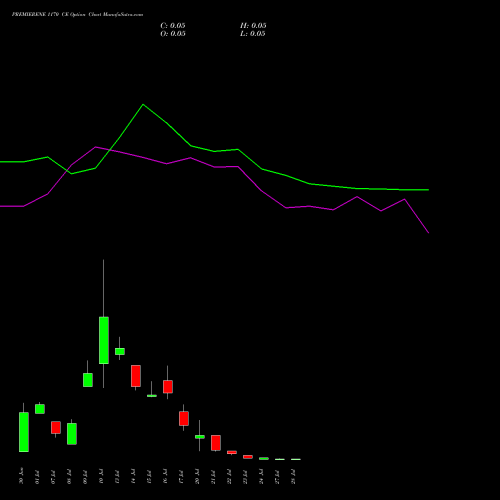Image resolution: width=500 pixels, height=500 pixels.
Task: Click the "H: 0.05" high value
Action: (253, 26)
